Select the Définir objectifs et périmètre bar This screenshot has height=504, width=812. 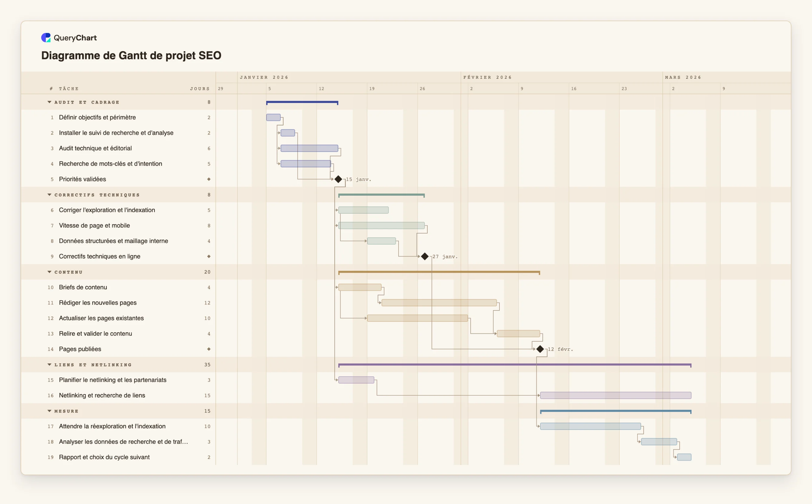(x=273, y=117)
